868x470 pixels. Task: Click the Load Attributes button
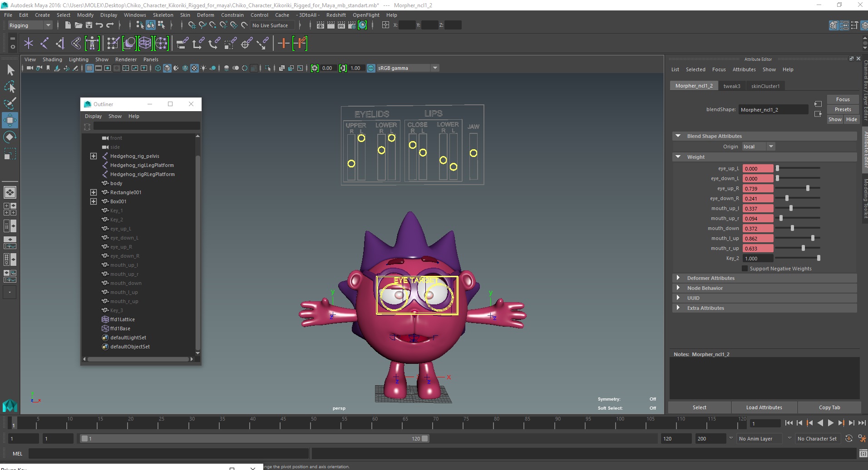click(x=764, y=407)
